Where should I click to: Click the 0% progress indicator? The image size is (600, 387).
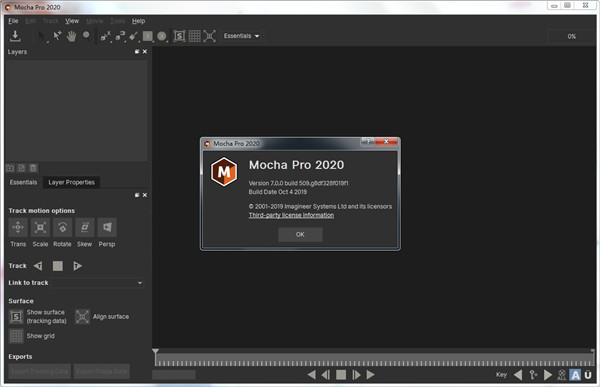[x=572, y=36]
